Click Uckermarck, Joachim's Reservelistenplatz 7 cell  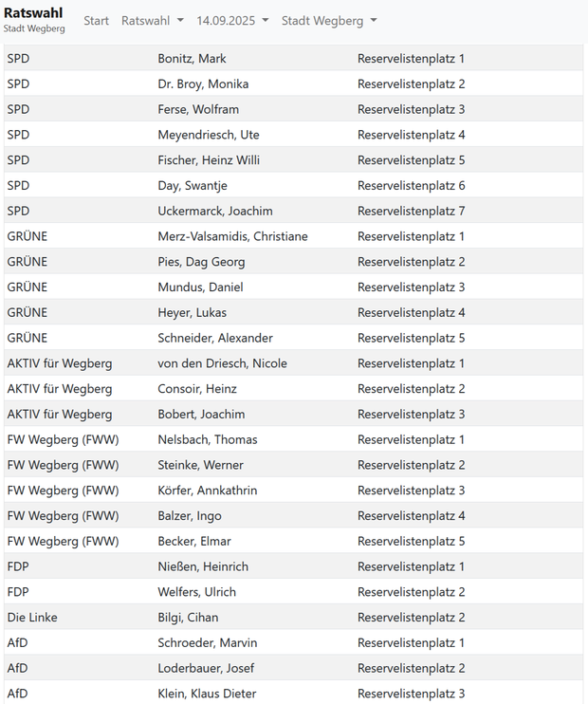click(411, 211)
